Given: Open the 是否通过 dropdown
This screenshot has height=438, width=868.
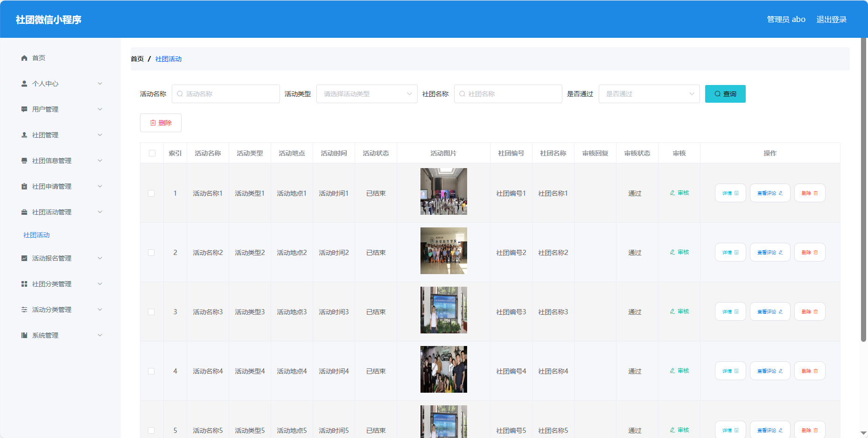Looking at the screenshot, I should point(649,94).
